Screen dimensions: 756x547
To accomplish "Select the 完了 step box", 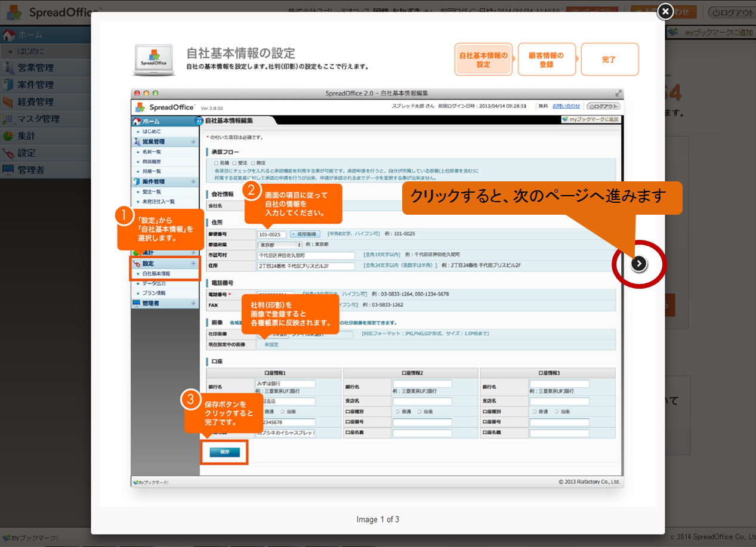I will tap(609, 60).
